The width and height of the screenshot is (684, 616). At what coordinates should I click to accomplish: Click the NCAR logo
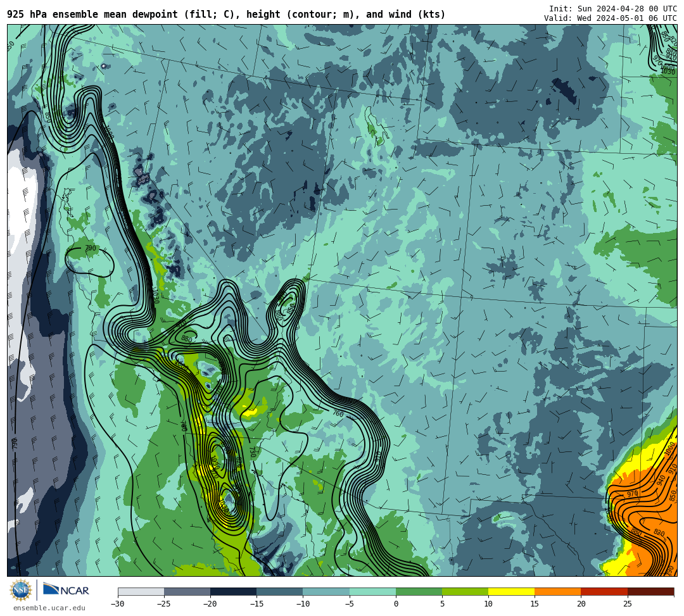66,591
